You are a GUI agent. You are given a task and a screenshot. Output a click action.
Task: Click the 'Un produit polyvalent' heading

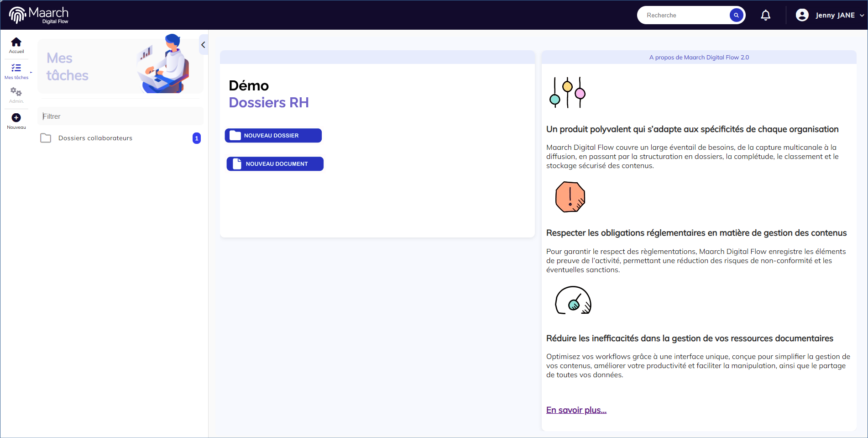692,129
